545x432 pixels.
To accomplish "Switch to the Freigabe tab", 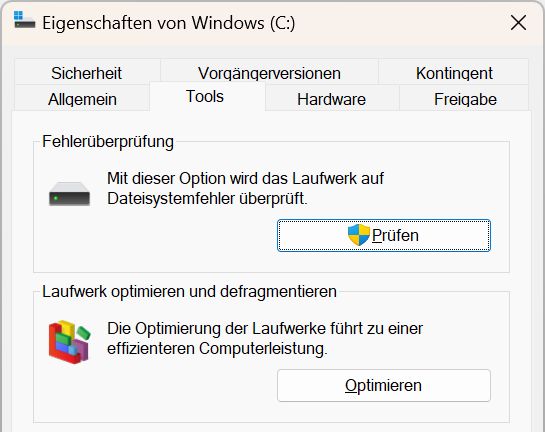I will point(465,99).
